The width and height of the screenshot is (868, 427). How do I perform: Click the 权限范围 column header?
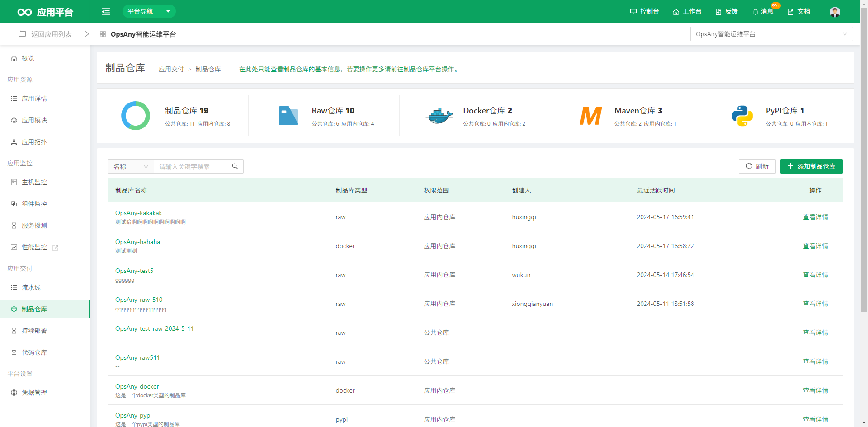click(436, 190)
